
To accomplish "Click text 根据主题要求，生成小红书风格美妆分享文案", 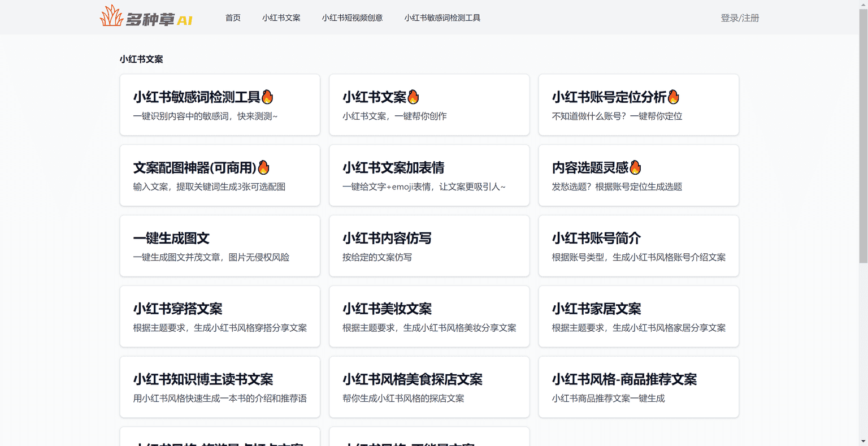I will 429,328.
